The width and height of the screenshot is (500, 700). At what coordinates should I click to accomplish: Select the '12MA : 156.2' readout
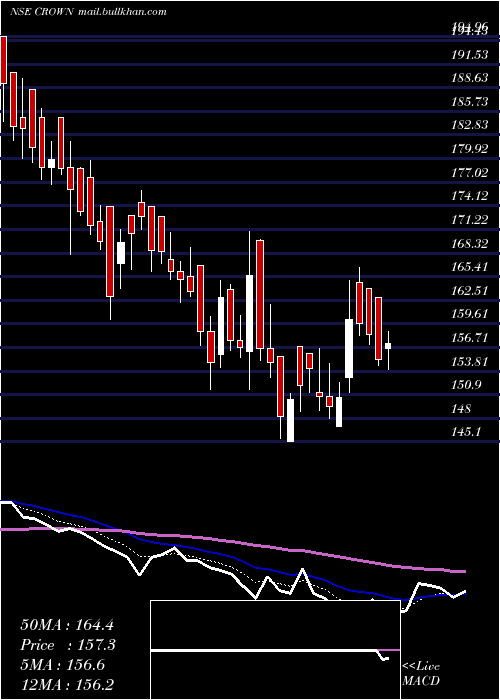pyautogui.click(x=66, y=684)
